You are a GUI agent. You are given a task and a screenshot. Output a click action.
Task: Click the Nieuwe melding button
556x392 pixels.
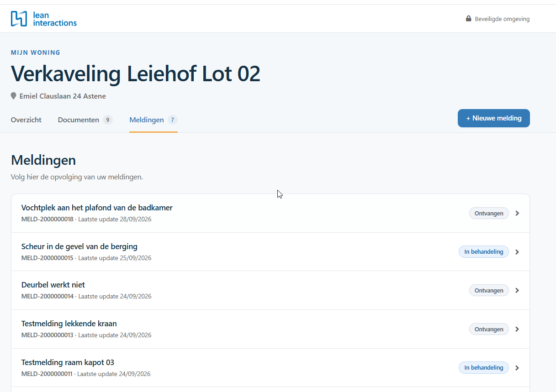(494, 118)
